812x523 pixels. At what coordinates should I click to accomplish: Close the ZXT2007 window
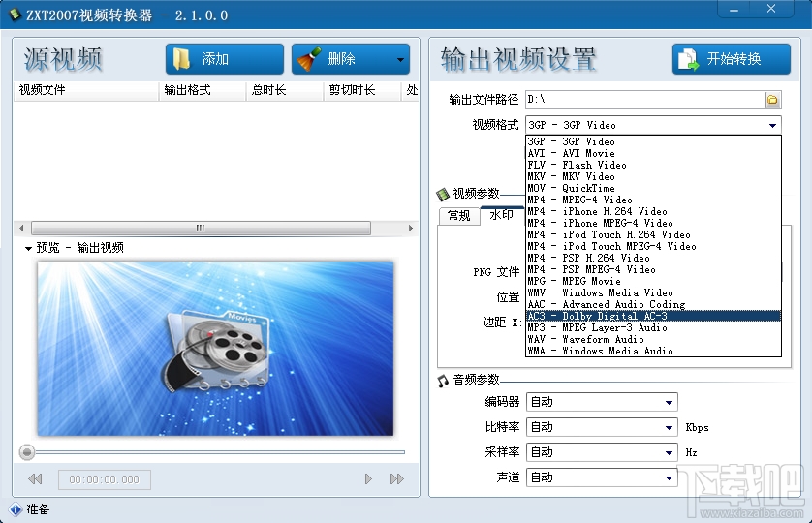(771, 9)
